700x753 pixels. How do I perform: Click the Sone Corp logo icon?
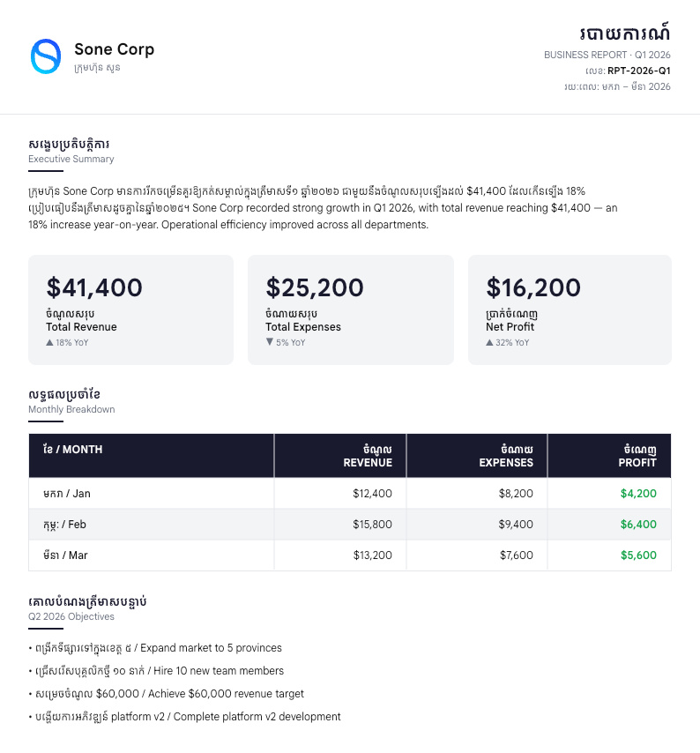46,56
